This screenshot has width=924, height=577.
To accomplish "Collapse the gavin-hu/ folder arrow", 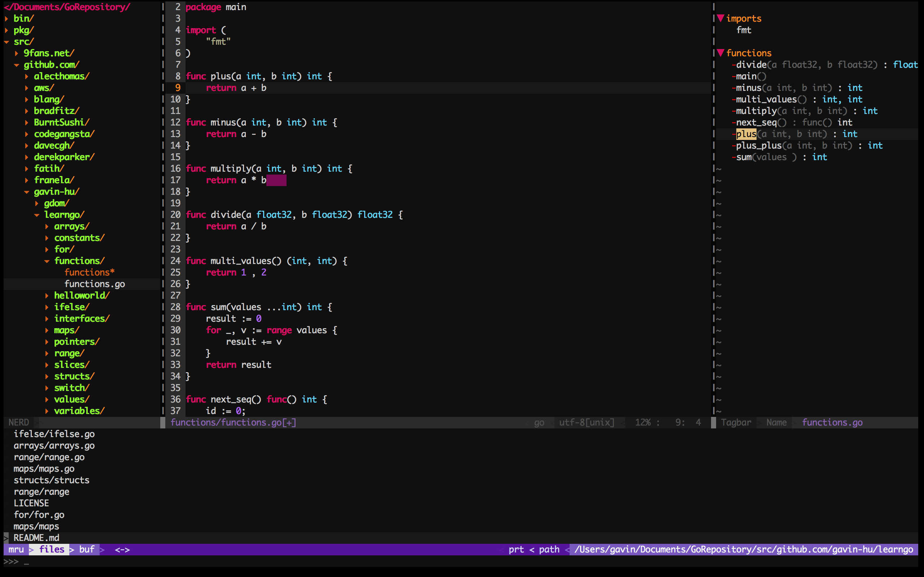I will pyautogui.click(x=26, y=192).
